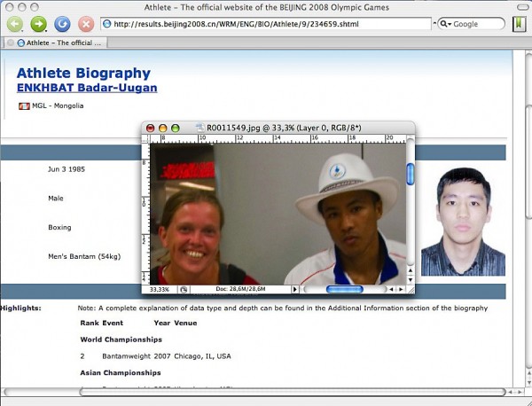
Task: Click the 33,33% zoom level field
Action: tap(160, 289)
